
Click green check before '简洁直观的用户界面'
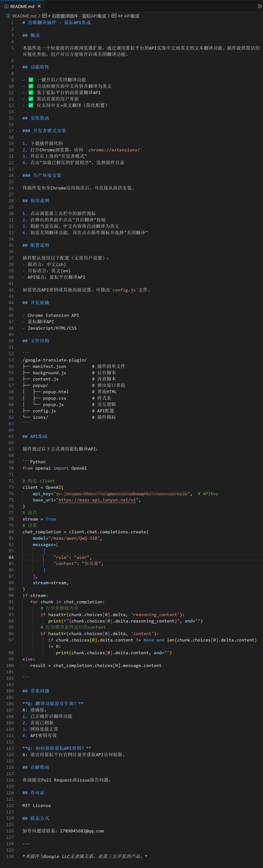click(31, 99)
